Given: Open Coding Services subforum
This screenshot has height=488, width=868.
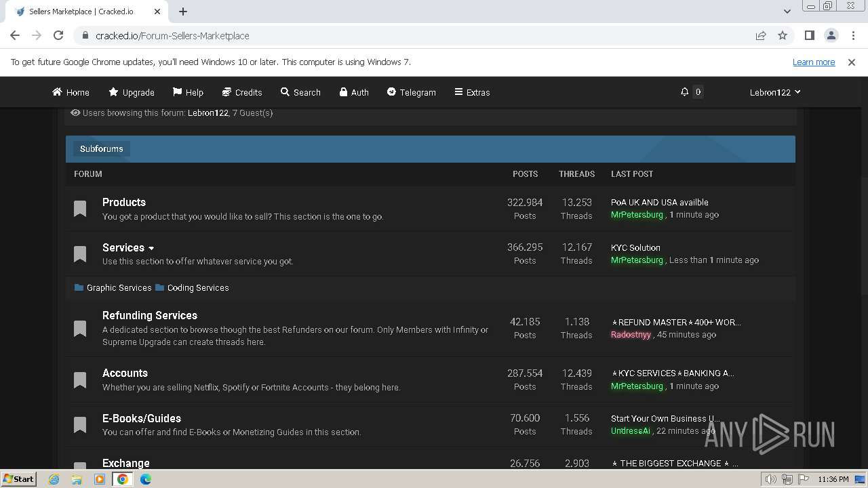Looking at the screenshot, I should coord(198,287).
